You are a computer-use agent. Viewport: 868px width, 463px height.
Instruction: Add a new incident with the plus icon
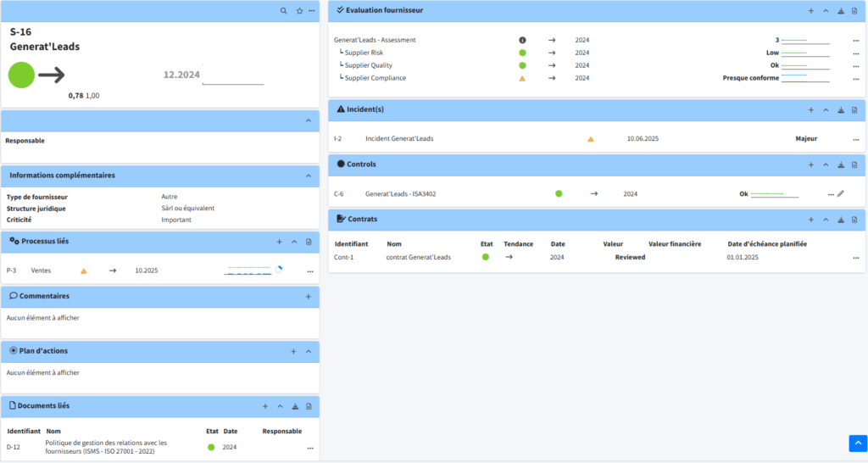click(x=810, y=110)
